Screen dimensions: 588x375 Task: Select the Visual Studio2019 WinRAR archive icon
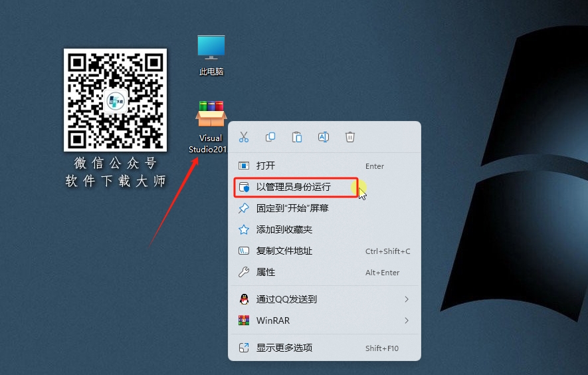point(211,114)
